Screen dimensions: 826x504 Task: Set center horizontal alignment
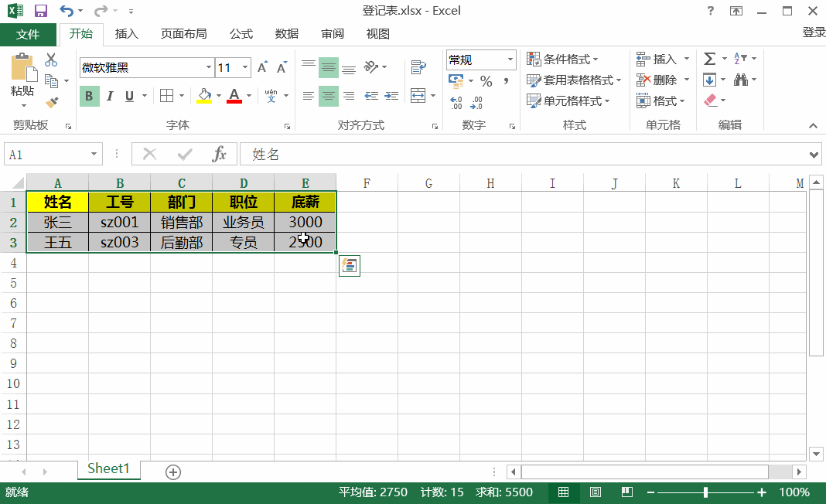pos(329,96)
